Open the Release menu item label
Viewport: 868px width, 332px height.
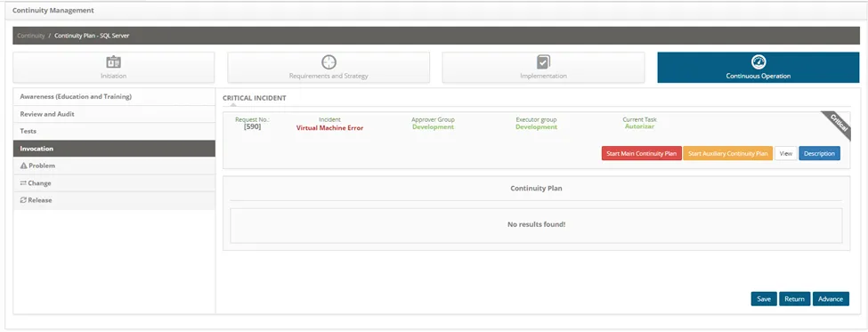click(40, 200)
